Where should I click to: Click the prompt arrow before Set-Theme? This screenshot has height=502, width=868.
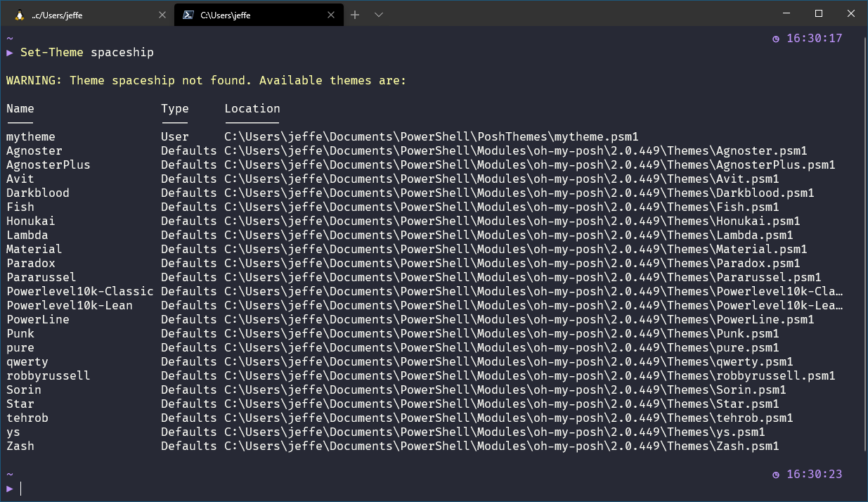tap(10, 53)
